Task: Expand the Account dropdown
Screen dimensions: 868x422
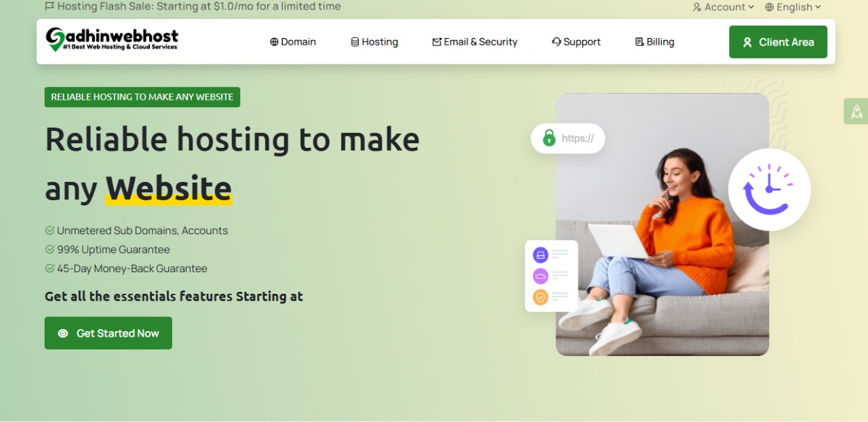Action: [724, 7]
